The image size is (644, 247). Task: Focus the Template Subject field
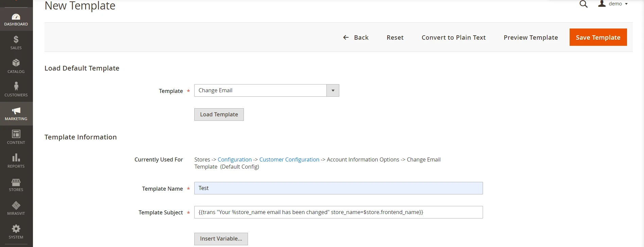[338, 212]
